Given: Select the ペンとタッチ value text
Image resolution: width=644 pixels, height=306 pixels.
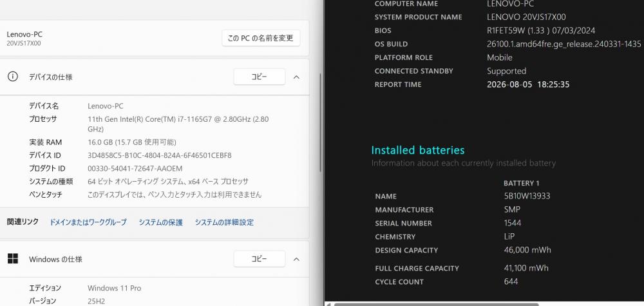Looking at the screenshot, I should (175, 195).
